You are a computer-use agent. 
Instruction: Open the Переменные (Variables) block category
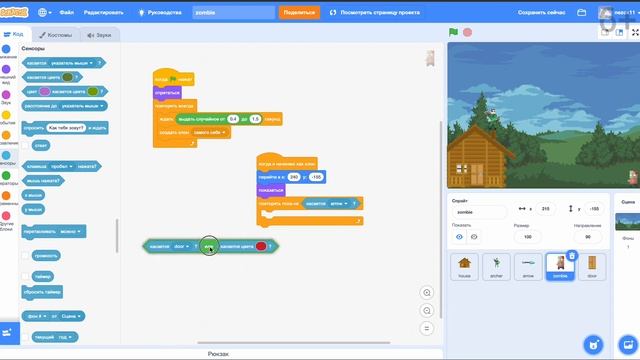(x=7, y=198)
